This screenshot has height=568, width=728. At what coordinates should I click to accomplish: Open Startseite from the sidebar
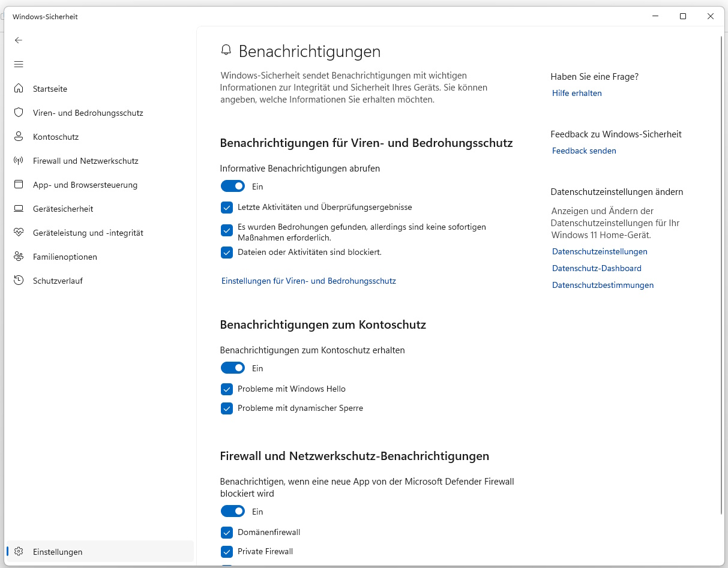(50, 88)
